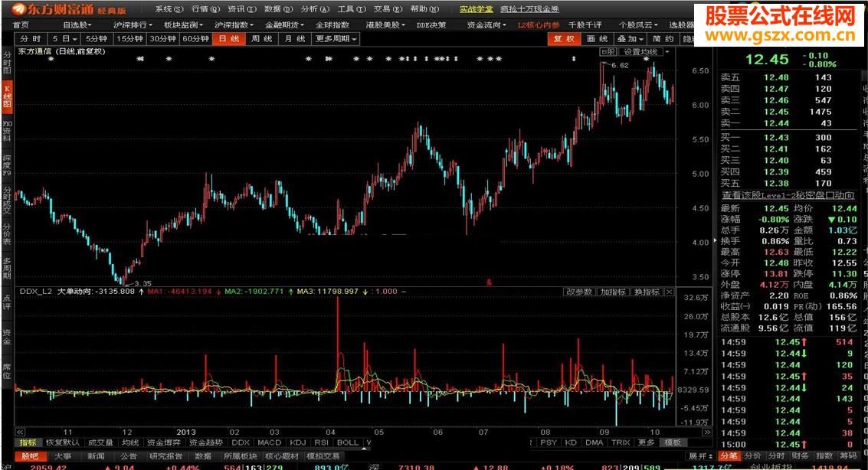868x470 pixels.
Task: Click 改参数 to edit indicator parameters
Action: point(578,292)
